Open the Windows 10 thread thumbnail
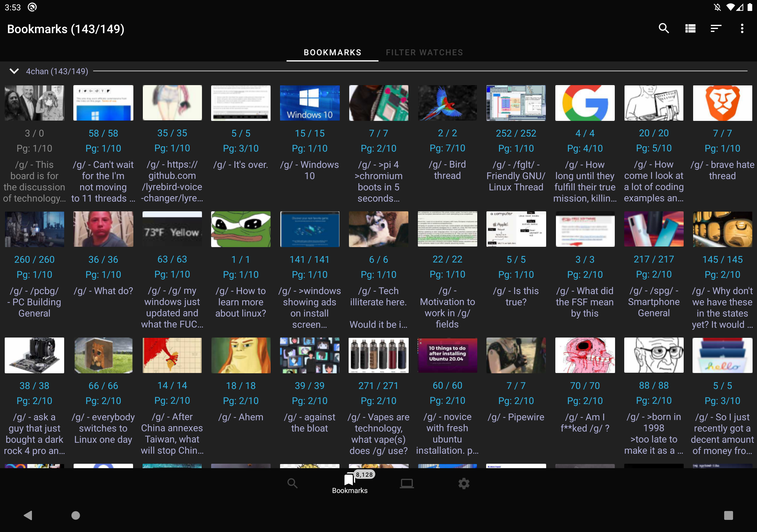The height and width of the screenshot is (532, 757). tap(309, 103)
